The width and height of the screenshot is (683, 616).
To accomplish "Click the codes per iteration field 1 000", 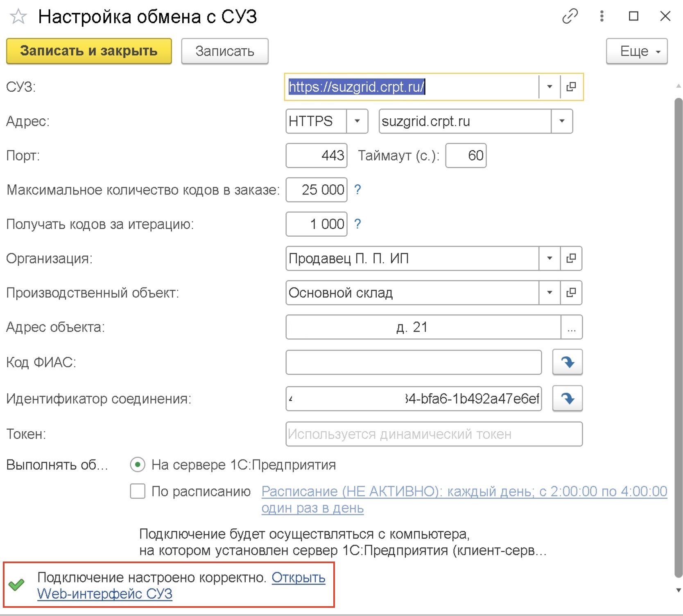I will coord(317,224).
